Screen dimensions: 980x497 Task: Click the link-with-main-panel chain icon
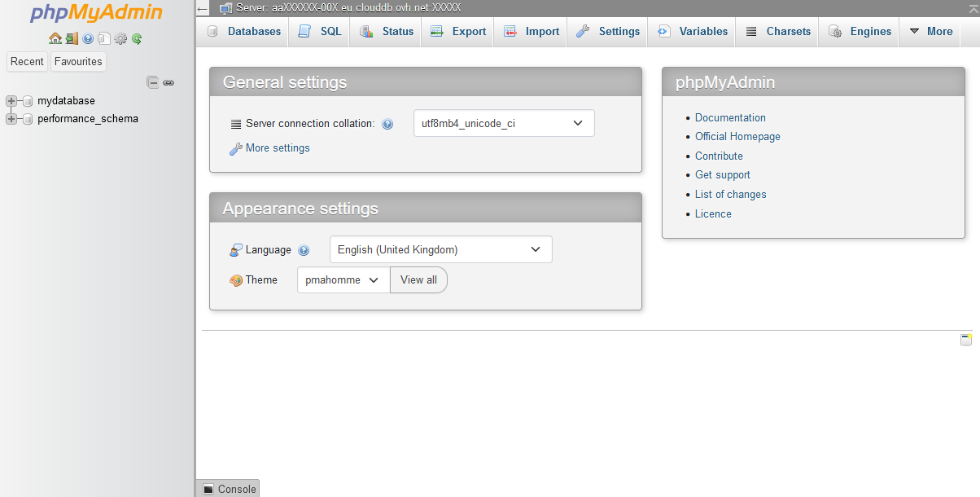point(168,81)
